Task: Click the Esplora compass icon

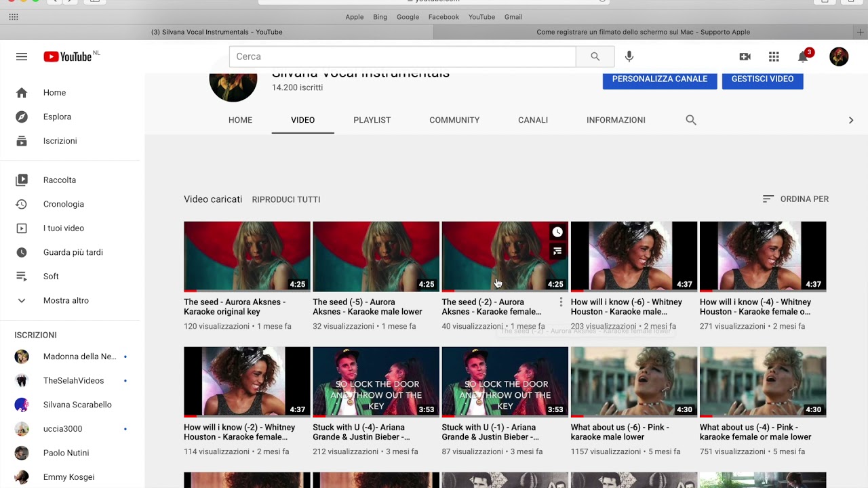Action: tap(22, 117)
